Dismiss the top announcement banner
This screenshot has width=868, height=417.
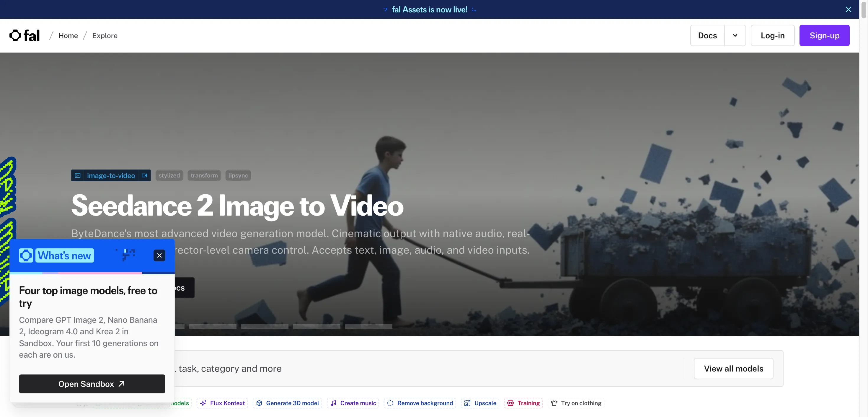click(848, 9)
